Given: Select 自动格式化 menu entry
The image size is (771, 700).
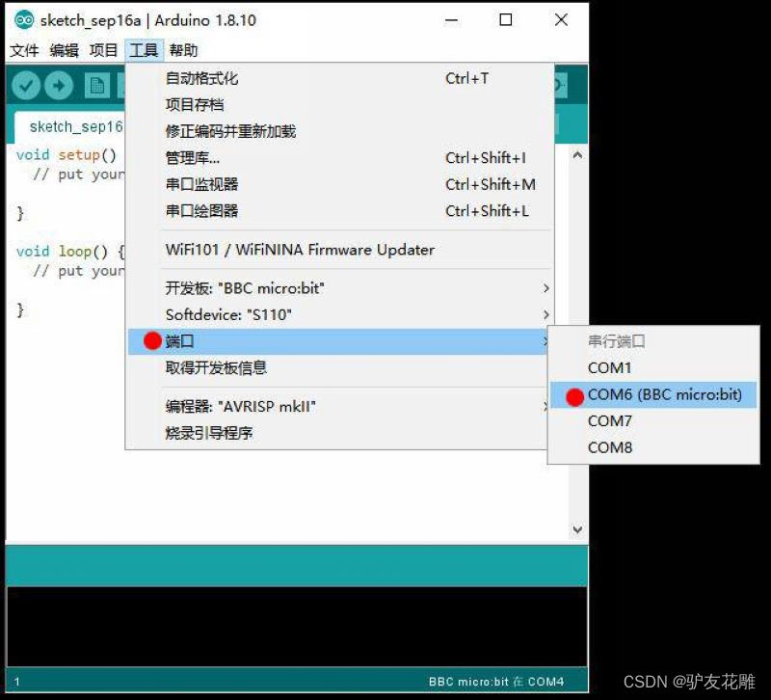Looking at the screenshot, I should click(x=340, y=79).
